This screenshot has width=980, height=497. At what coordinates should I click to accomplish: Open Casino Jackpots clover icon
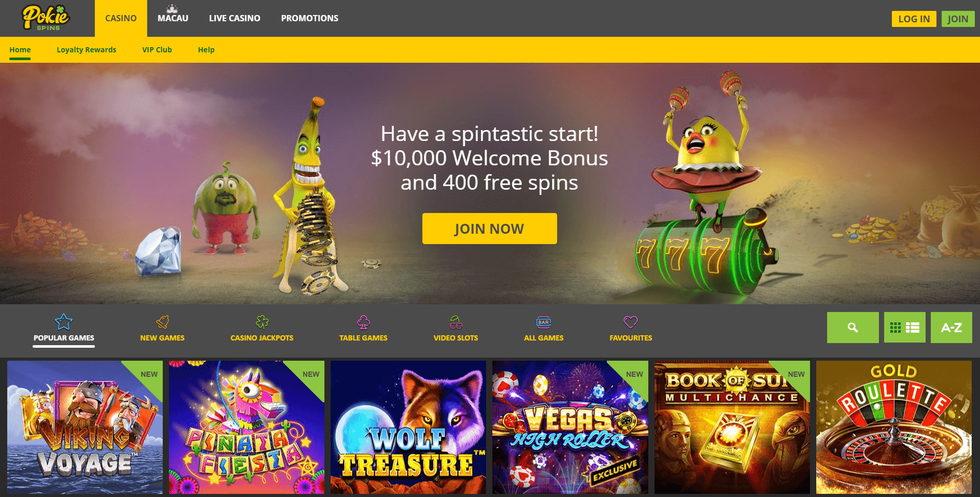[262, 322]
